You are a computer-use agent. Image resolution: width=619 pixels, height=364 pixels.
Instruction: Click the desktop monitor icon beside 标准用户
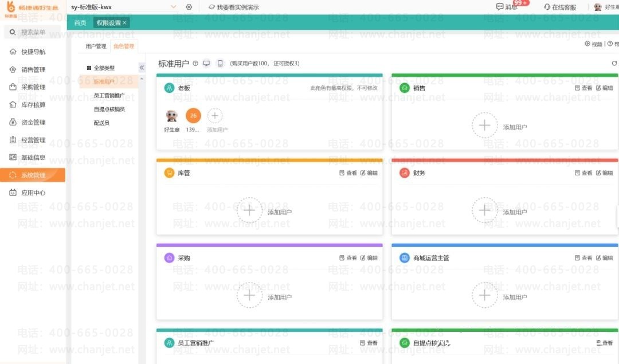coord(206,63)
